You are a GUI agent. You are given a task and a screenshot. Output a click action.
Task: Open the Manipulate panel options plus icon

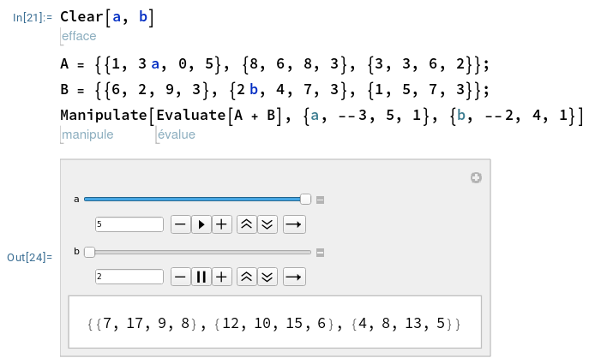476,177
